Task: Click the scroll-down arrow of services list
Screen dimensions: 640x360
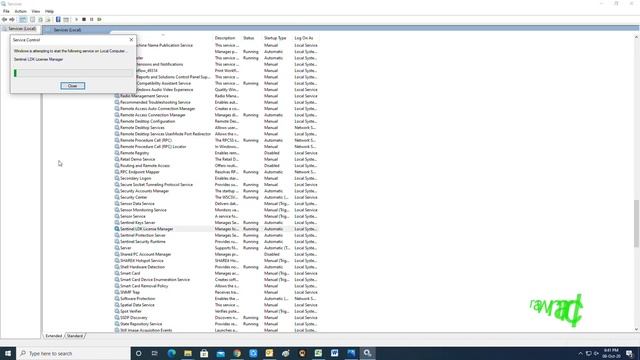Action: [636, 329]
